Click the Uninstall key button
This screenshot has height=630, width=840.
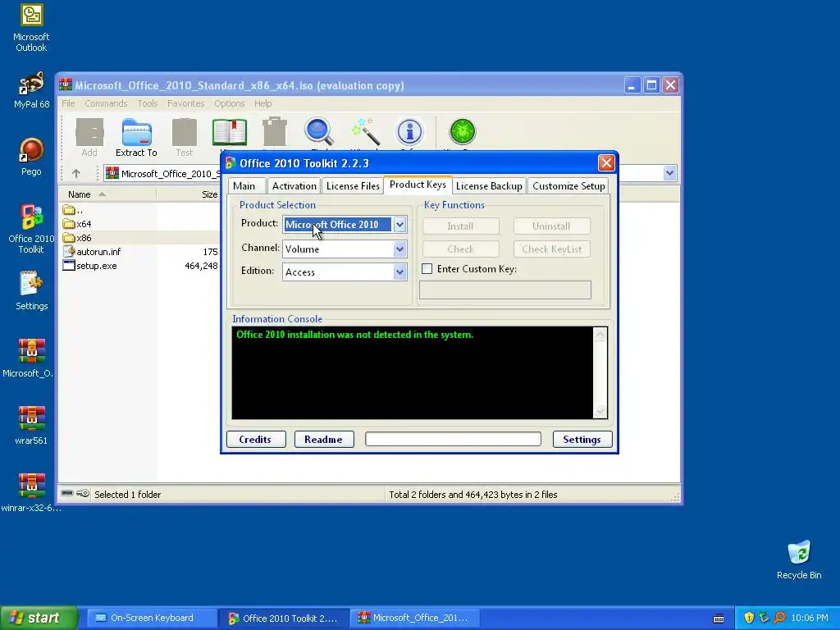[x=551, y=226]
